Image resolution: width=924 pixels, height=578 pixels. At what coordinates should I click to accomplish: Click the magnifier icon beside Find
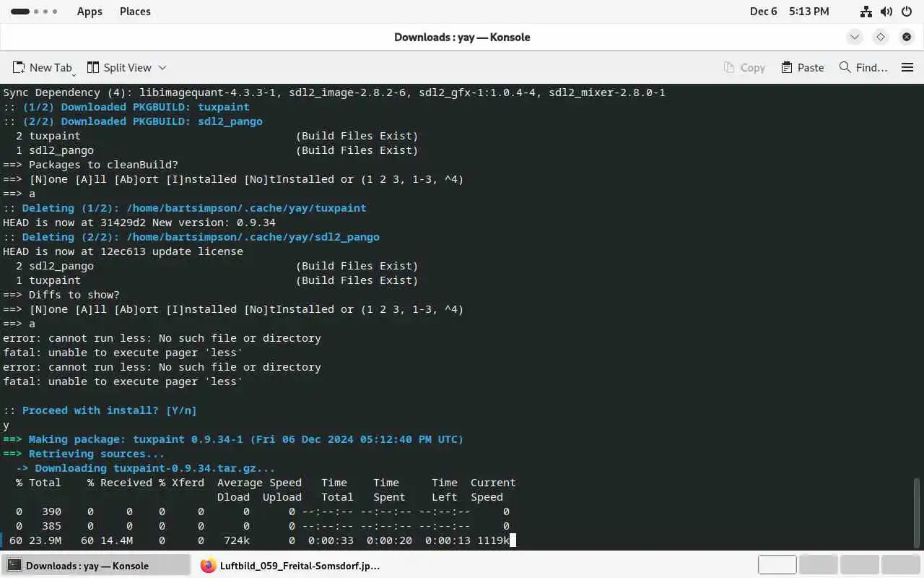(x=845, y=67)
